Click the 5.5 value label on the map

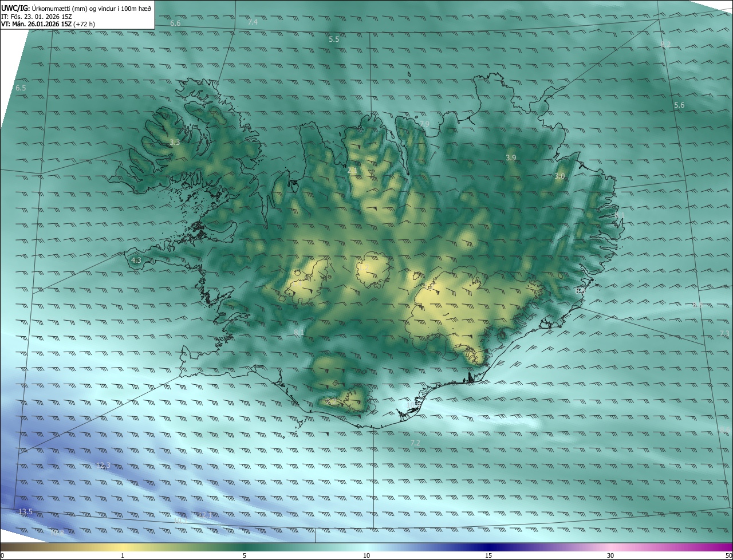(x=334, y=40)
